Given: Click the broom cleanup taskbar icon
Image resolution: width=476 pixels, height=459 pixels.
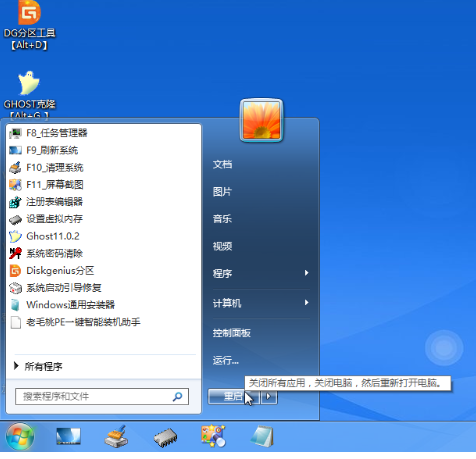Looking at the screenshot, I should (116, 436).
